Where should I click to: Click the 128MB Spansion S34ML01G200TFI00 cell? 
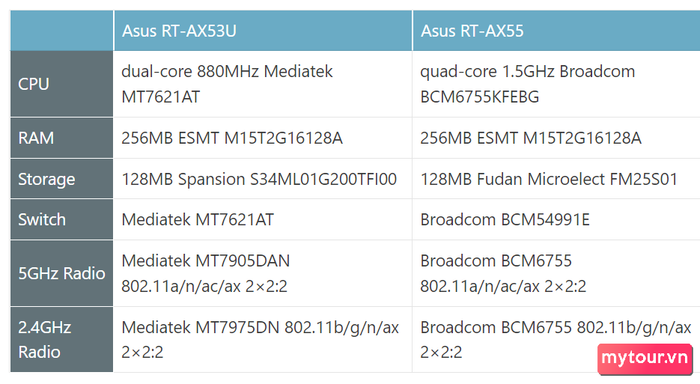tap(263, 179)
